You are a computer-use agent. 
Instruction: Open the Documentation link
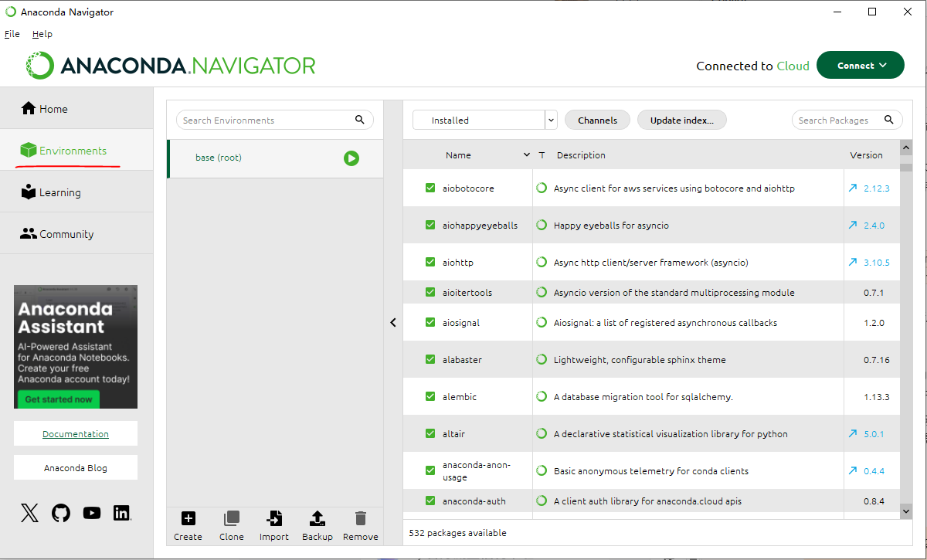[x=76, y=434]
